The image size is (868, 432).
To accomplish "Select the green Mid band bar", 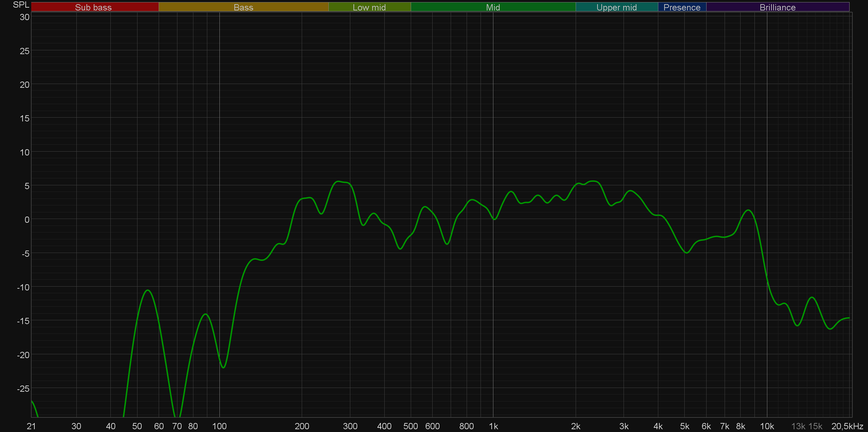I will (493, 7).
